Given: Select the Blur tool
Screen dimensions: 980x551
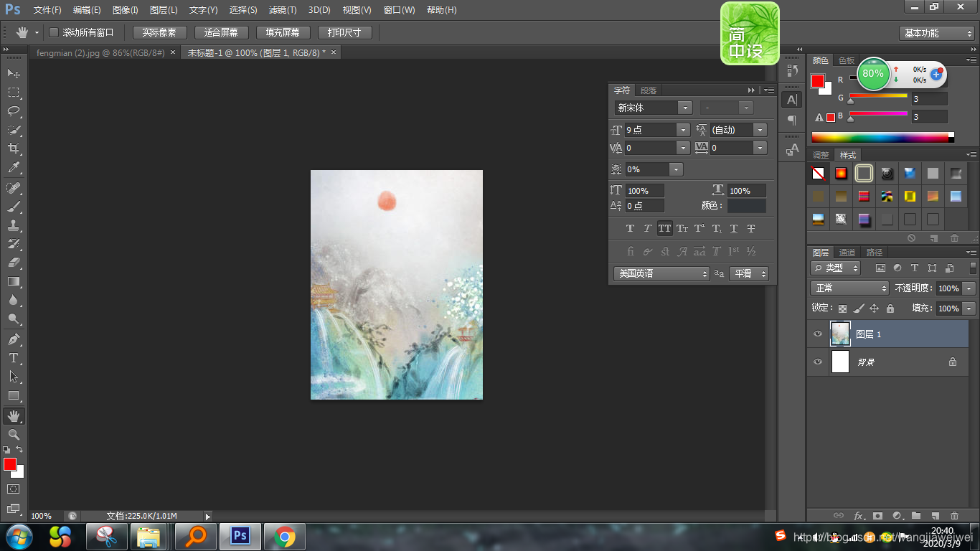Looking at the screenshot, I should [14, 300].
